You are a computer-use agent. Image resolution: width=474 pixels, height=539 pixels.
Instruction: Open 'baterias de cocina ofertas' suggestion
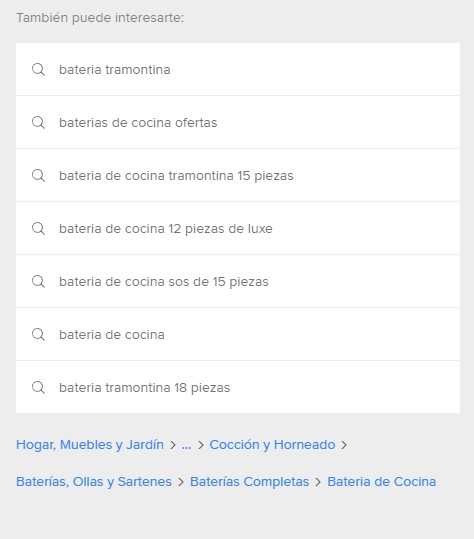138,123
